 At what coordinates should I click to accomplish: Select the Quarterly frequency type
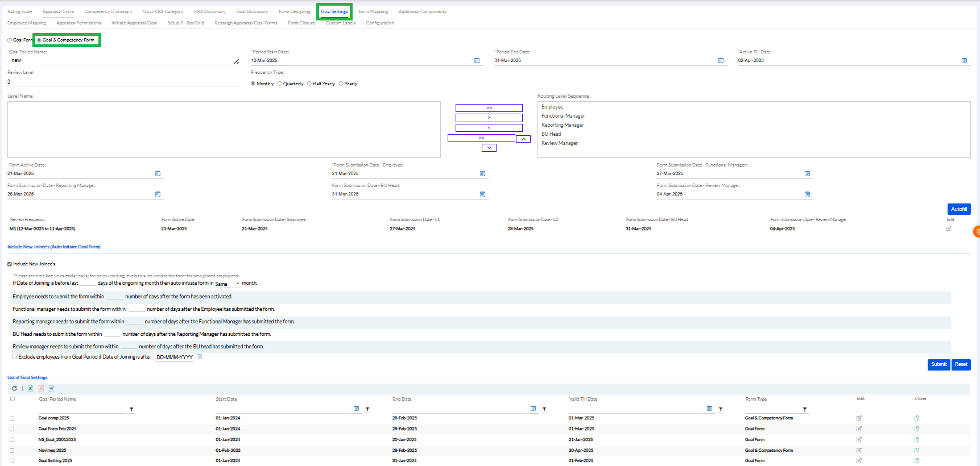tap(280, 84)
